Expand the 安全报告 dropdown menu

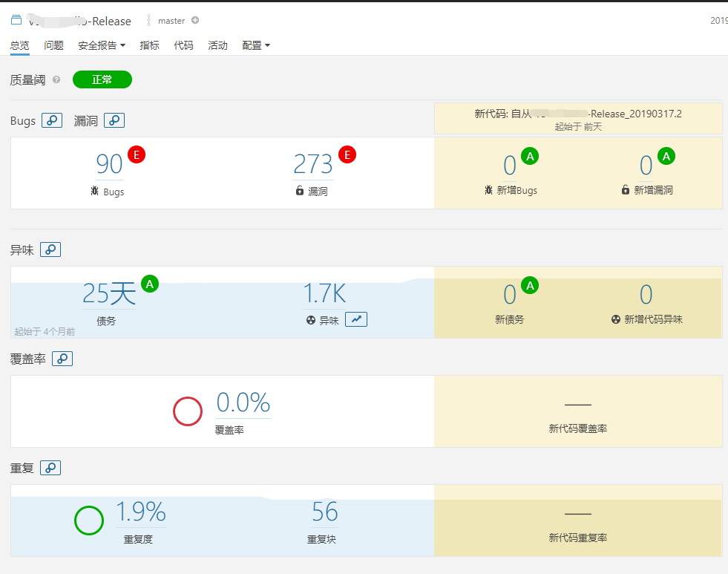102,45
